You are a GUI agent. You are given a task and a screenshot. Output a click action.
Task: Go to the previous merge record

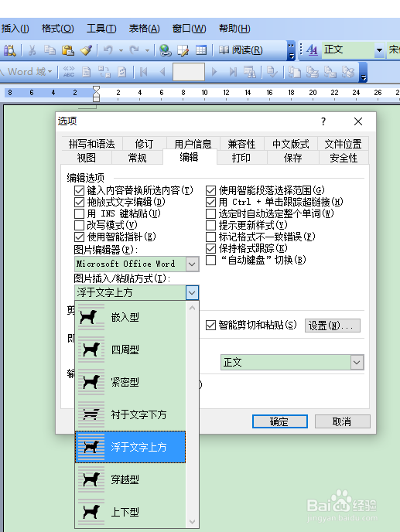162,72
